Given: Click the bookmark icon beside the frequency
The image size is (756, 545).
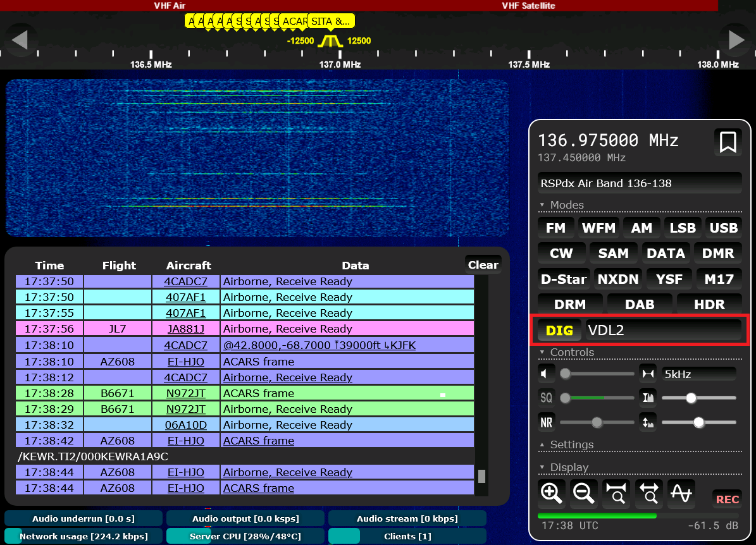Looking at the screenshot, I should pyautogui.click(x=728, y=142).
